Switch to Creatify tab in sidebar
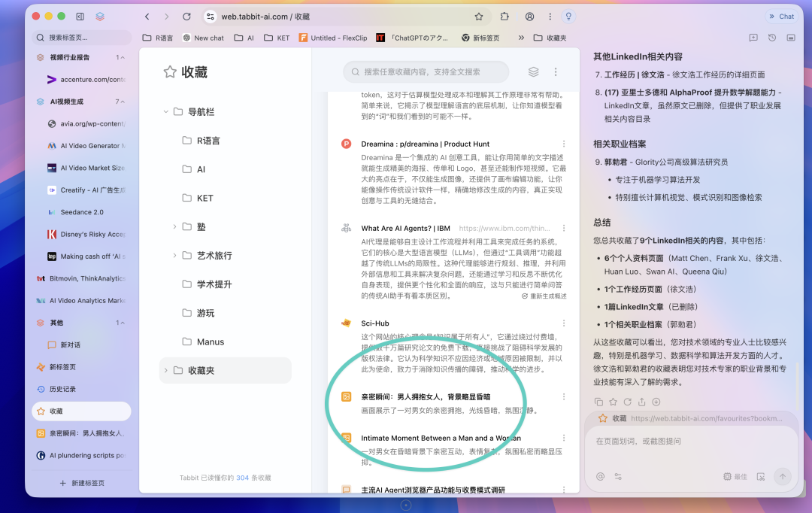This screenshot has height=513, width=812. pyautogui.click(x=86, y=190)
